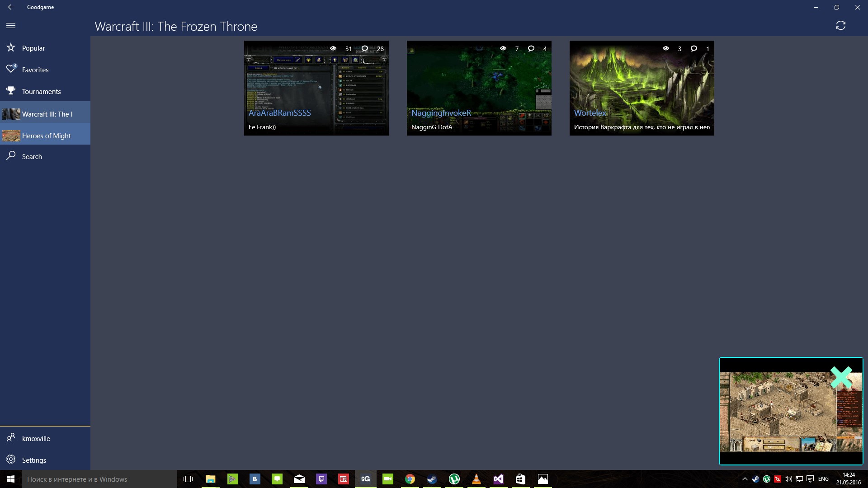
Task: Open the hamburger navigation menu
Action: coord(11,26)
